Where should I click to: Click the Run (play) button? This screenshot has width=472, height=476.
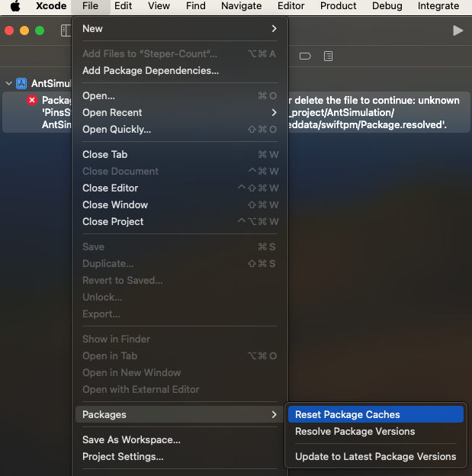[x=458, y=31]
